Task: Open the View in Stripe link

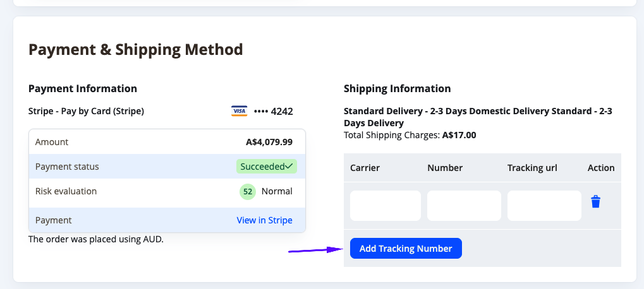Action: click(x=264, y=220)
